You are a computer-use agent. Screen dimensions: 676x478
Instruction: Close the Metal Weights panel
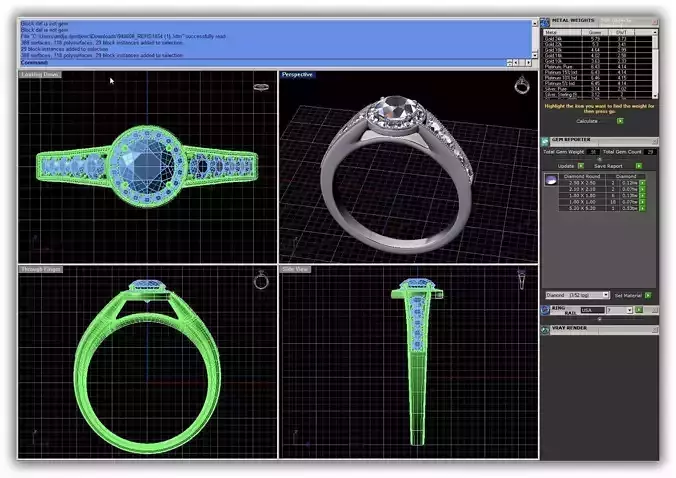point(655,21)
